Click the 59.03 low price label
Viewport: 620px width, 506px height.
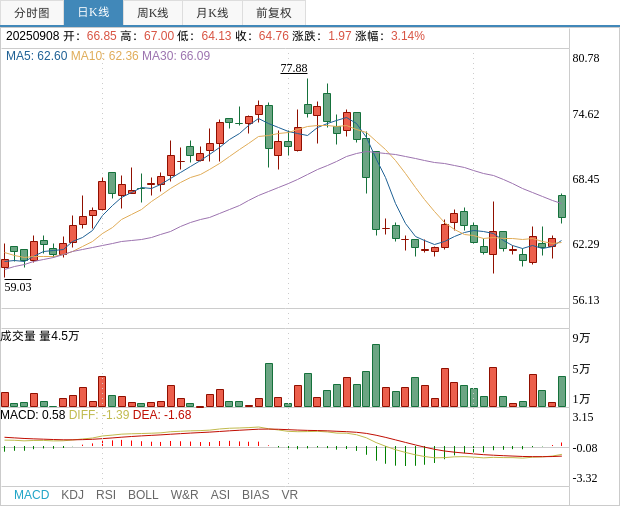[x=18, y=287]
